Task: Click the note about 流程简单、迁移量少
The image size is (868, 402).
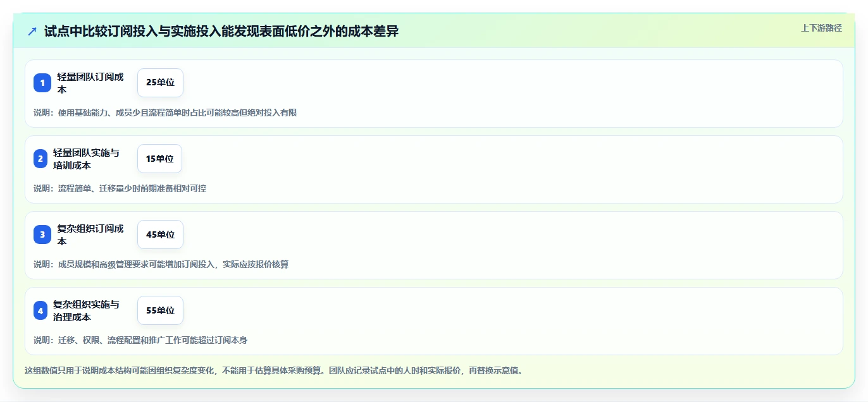Action: 120,188
